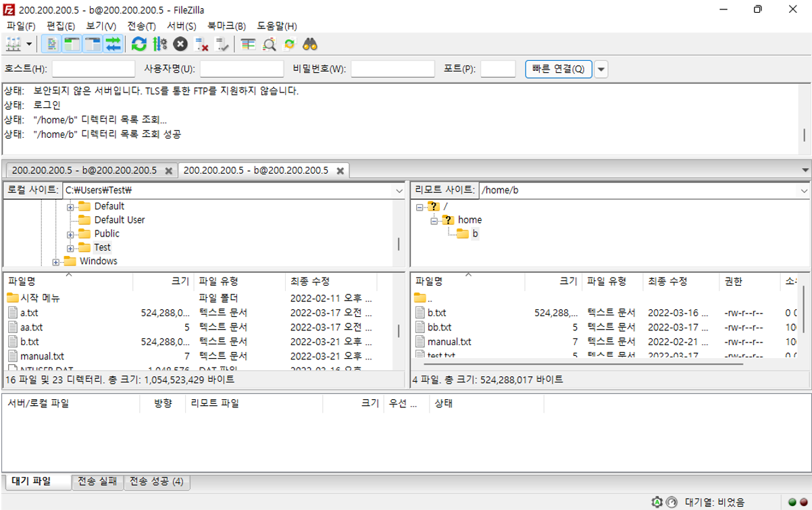Image resolution: width=812 pixels, height=510 pixels.
Task: Open the 도움말(H) menu
Action: tap(277, 26)
